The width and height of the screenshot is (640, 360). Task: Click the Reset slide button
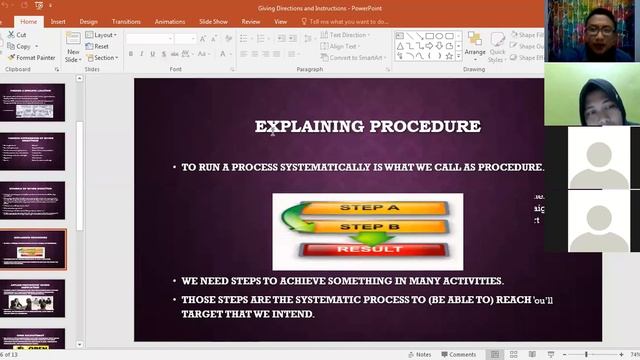(x=97, y=47)
